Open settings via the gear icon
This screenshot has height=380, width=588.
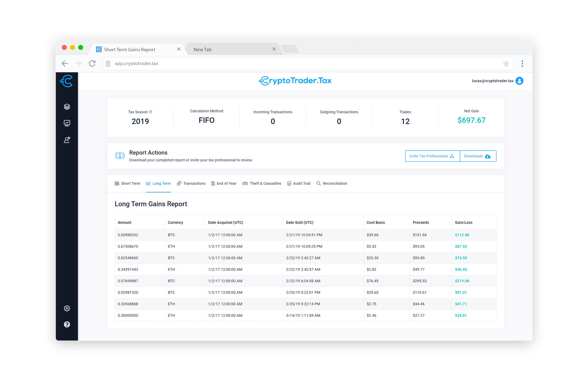67,308
